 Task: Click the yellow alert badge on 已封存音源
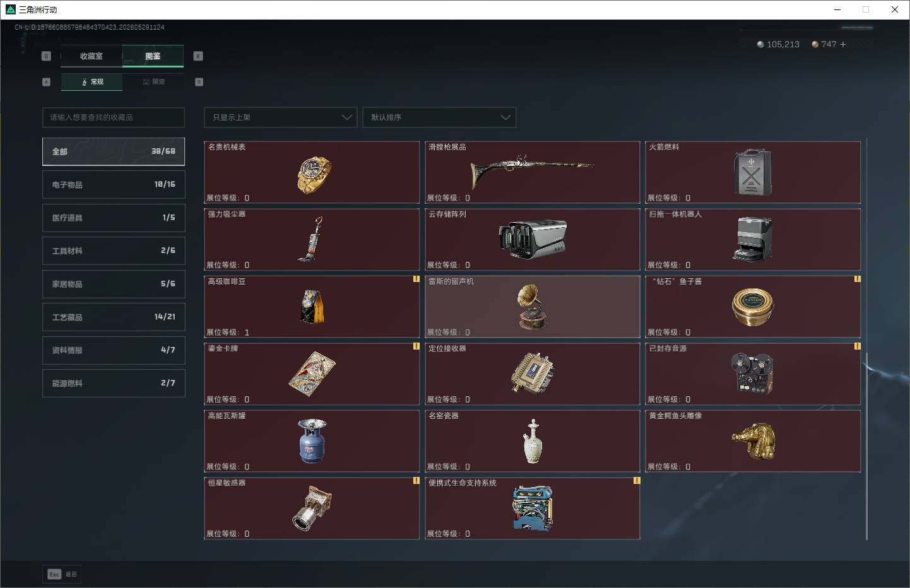(857, 346)
